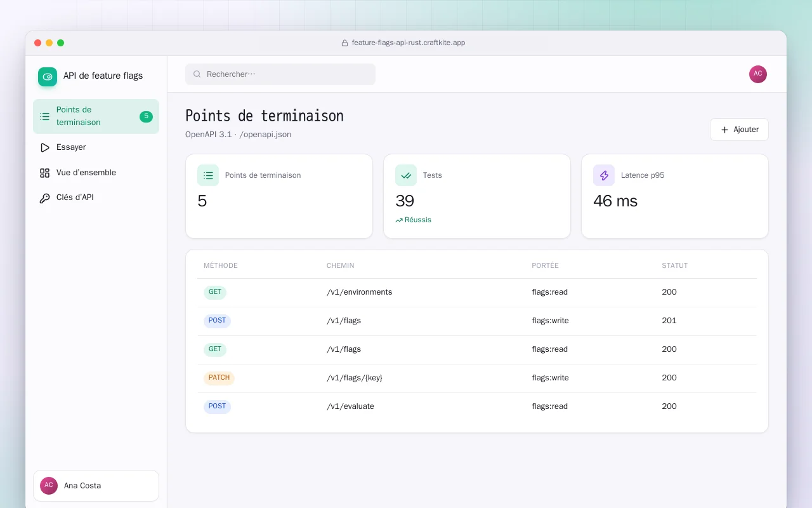Click the feature flags app logo icon

coord(48,77)
